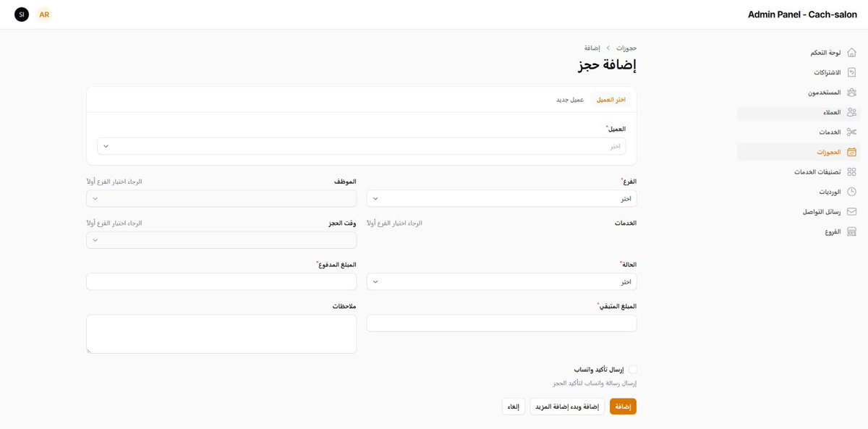Screen dimensions: 868x429
Task: Click the users group icon in sidebar
Action: (851, 93)
